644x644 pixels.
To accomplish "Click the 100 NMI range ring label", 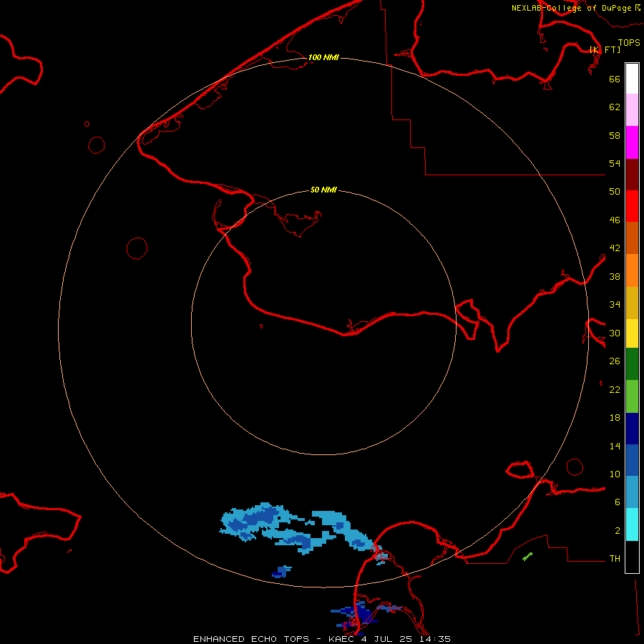I will tap(323, 57).
